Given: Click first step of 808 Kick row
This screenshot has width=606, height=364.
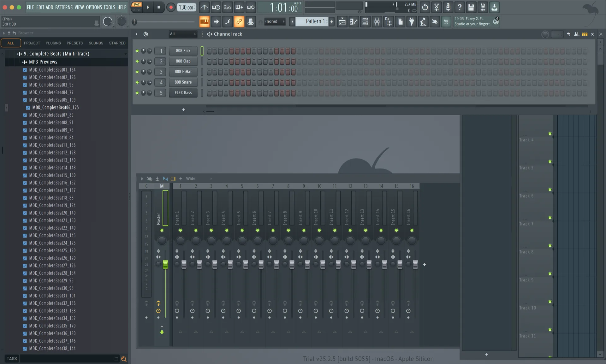Looking at the screenshot, I should click(x=209, y=51).
